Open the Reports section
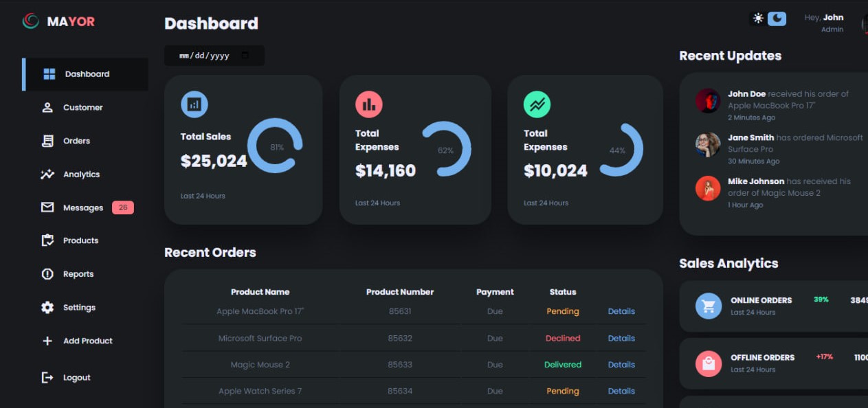 click(x=78, y=274)
